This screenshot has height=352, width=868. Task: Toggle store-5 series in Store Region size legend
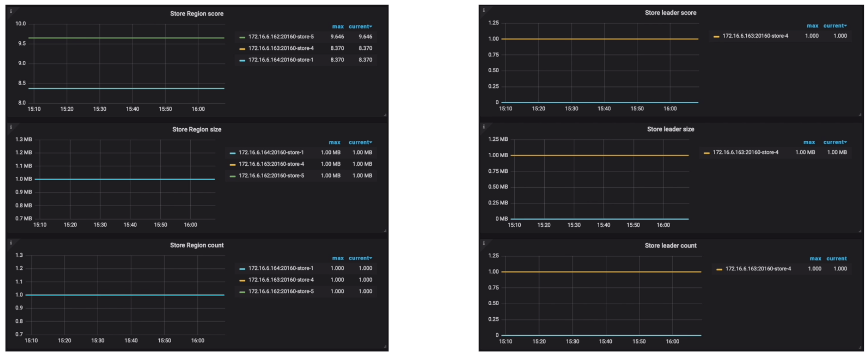point(271,176)
